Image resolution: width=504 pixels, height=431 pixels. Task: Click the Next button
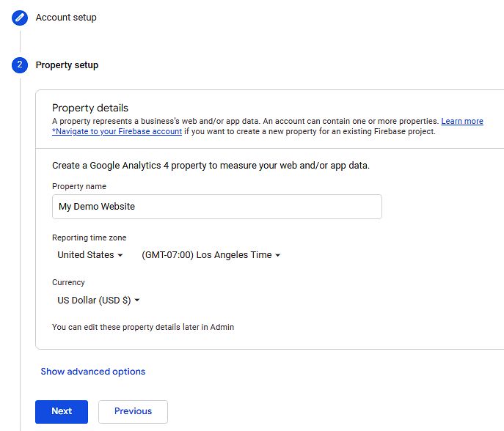click(62, 411)
